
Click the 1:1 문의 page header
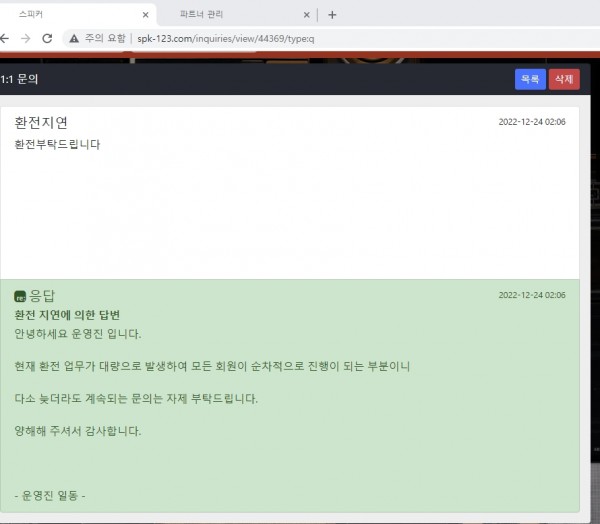pos(20,79)
